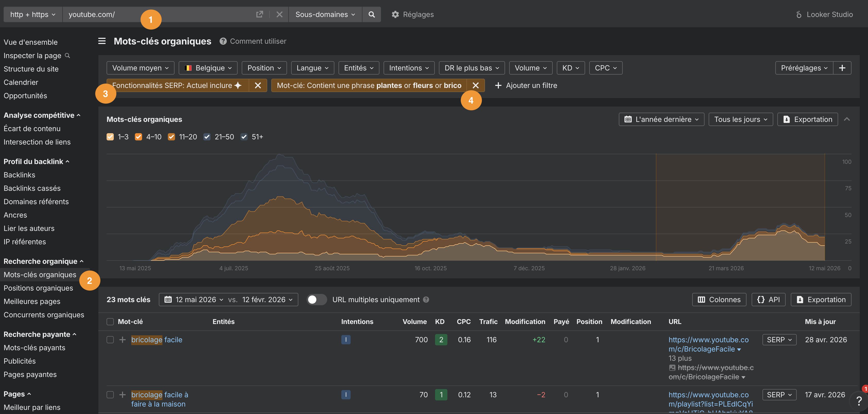
Task: Export the keyword table via Exportation
Action: pyautogui.click(x=821, y=300)
